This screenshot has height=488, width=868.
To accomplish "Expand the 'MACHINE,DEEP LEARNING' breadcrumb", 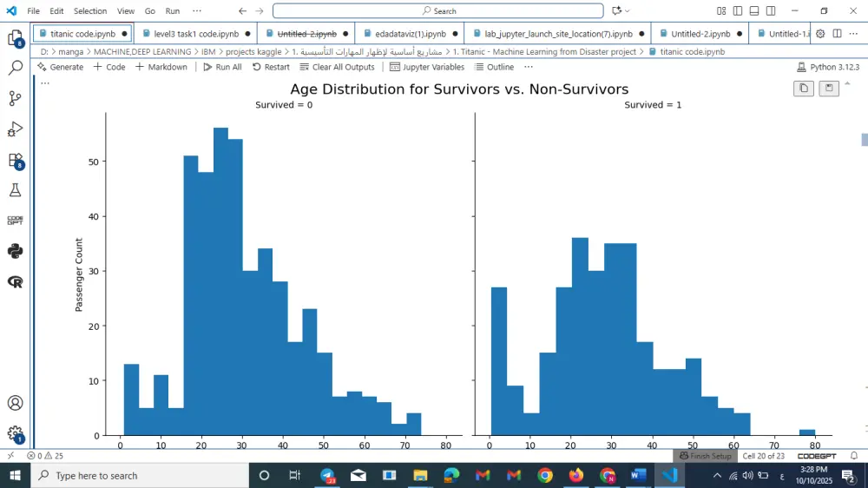I will pos(142,51).
